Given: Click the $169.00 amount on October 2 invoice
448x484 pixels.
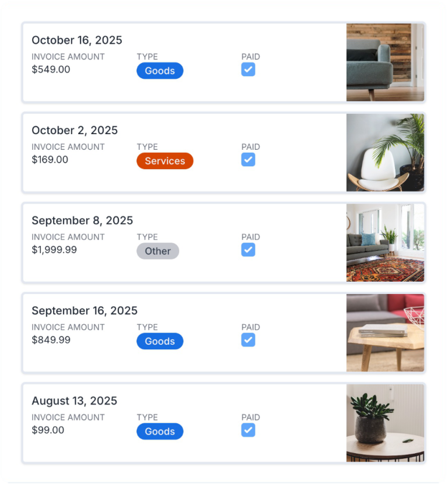Looking at the screenshot, I should [48, 159].
